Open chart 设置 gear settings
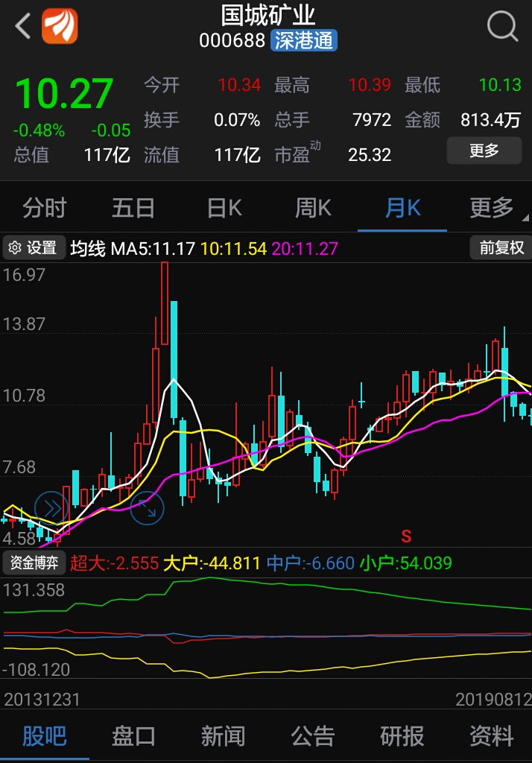532x763 pixels. pyautogui.click(x=34, y=247)
